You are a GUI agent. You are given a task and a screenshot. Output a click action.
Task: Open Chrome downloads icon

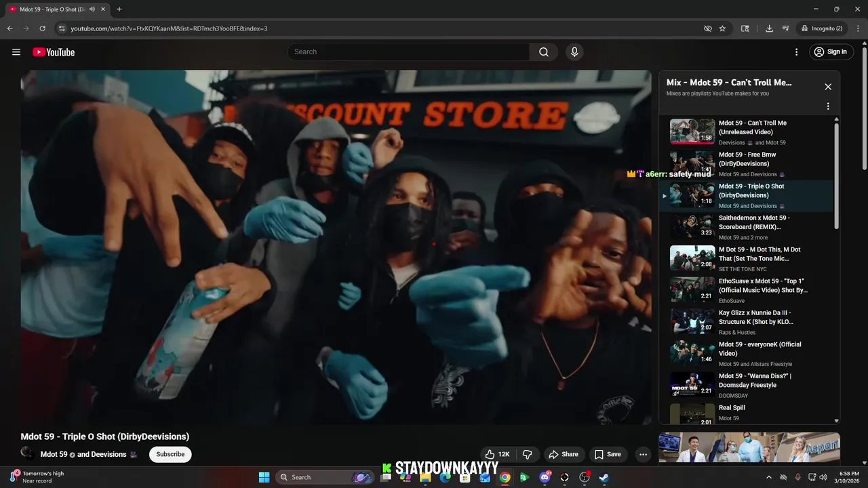[x=769, y=28]
